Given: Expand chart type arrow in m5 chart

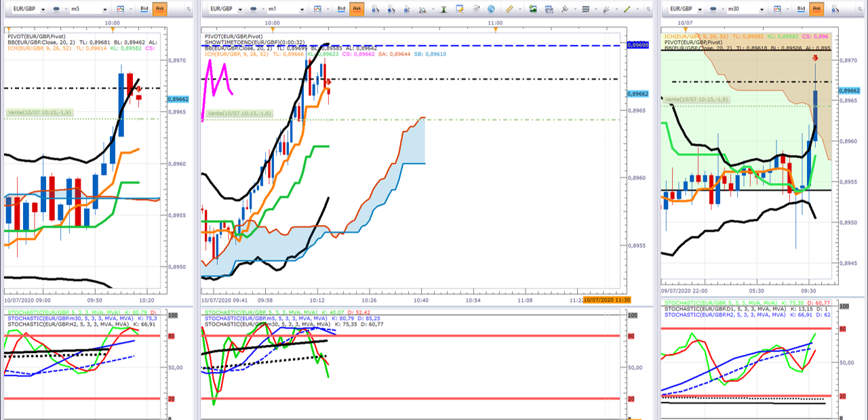Looking at the screenshot, I should click(x=131, y=9).
